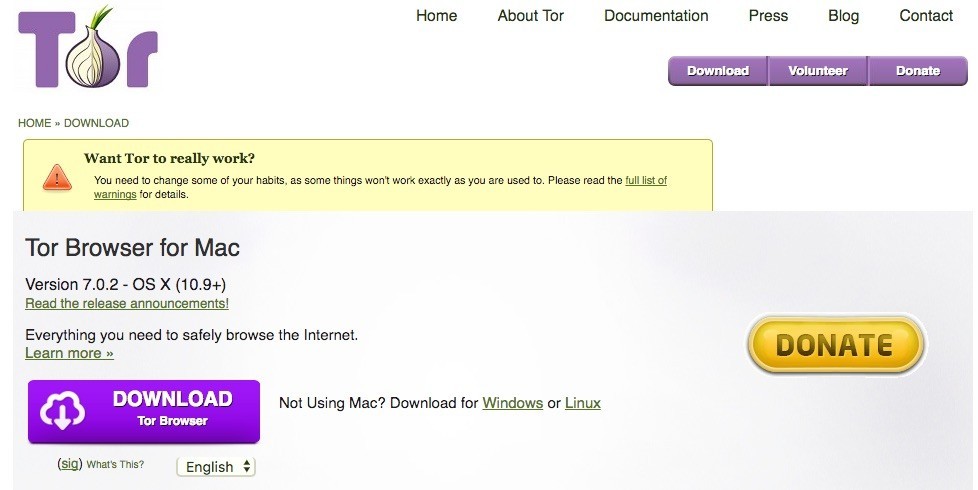Choose the Windows download link

pos(513,403)
